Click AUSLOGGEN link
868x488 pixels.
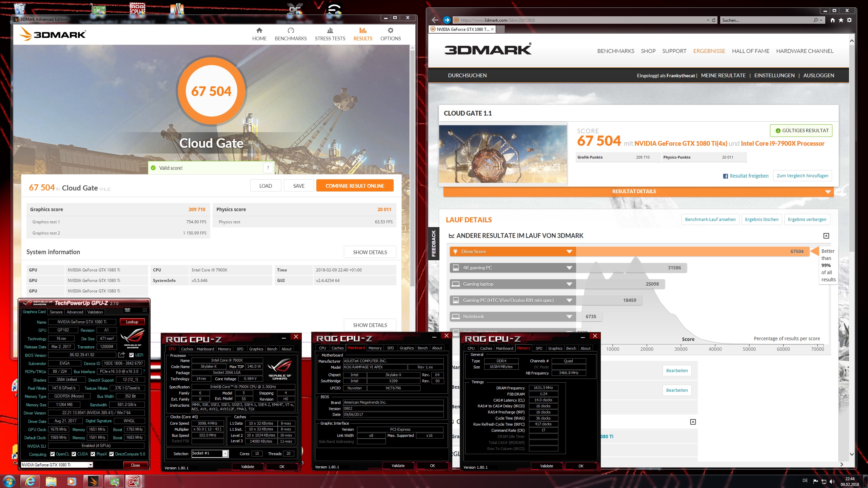click(x=818, y=76)
